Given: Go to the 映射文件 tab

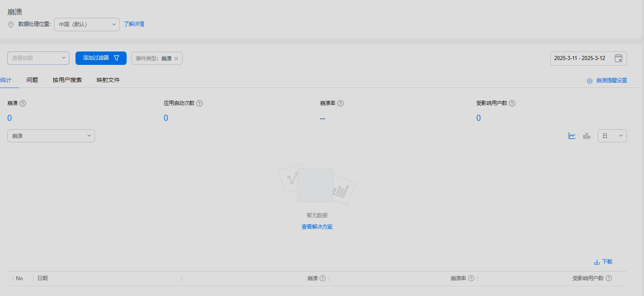Looking at the screenshot, I should point(108,80).
